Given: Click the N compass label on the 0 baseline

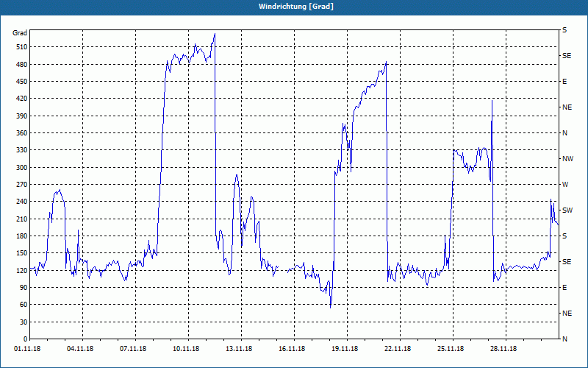Looking at the screenshot, I should 564,339.
